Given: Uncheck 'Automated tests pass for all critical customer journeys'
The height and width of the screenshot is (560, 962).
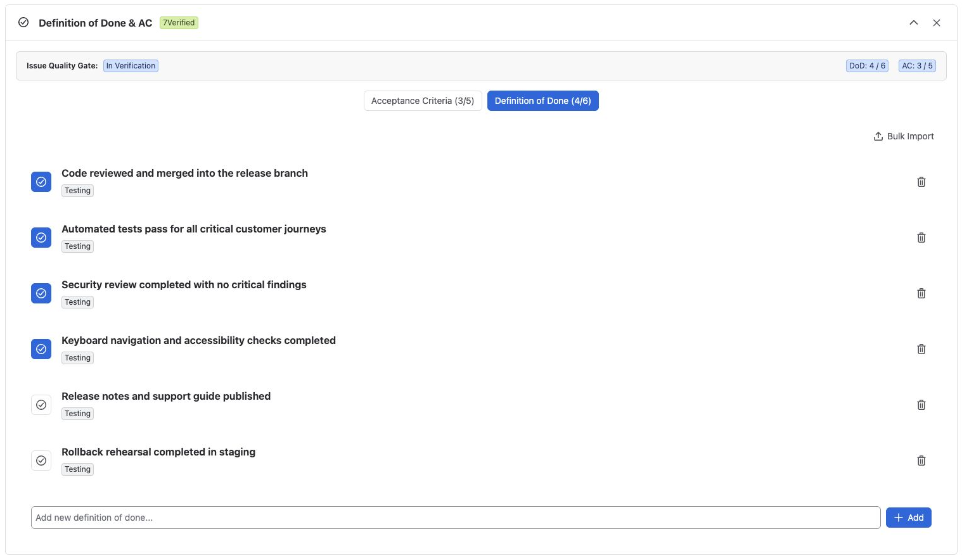Looking at the screenshot, I should click(41, 238).
